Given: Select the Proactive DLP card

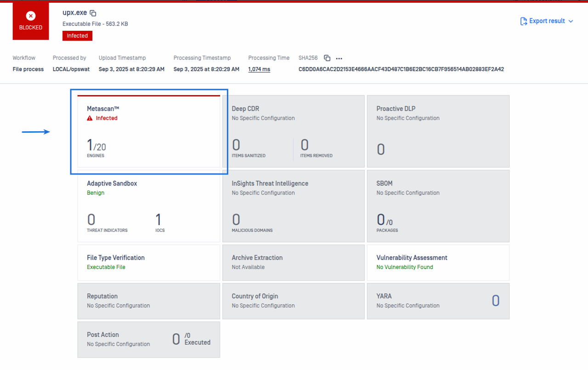Looking at the screenshot, I should [x=438, y=131].
